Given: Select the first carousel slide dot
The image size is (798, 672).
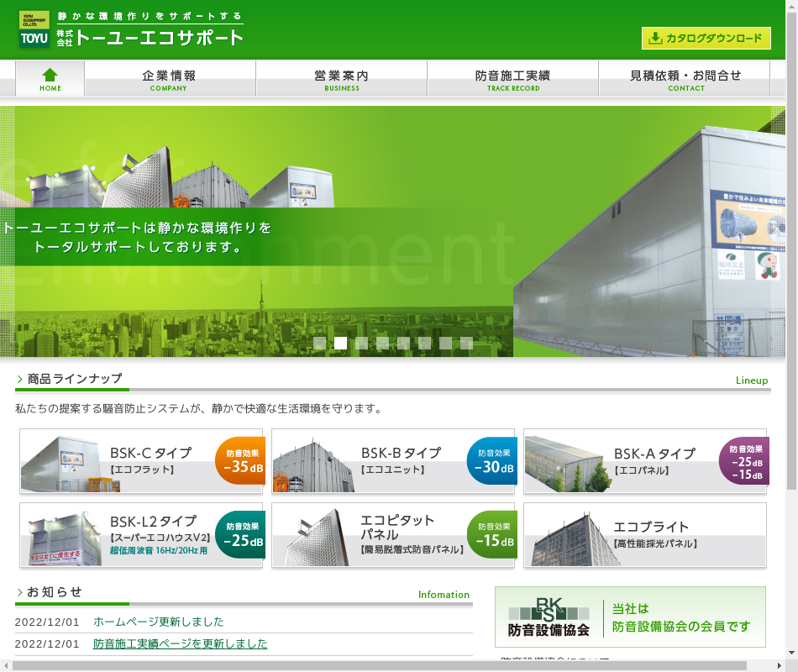Looking at the screenshot, I should tap(319, 343).
